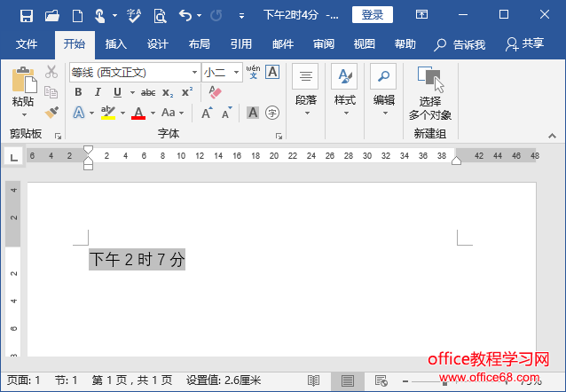Switch to the 设计 tab
This screenshot has height=392, width=566.
pos(158,44)
